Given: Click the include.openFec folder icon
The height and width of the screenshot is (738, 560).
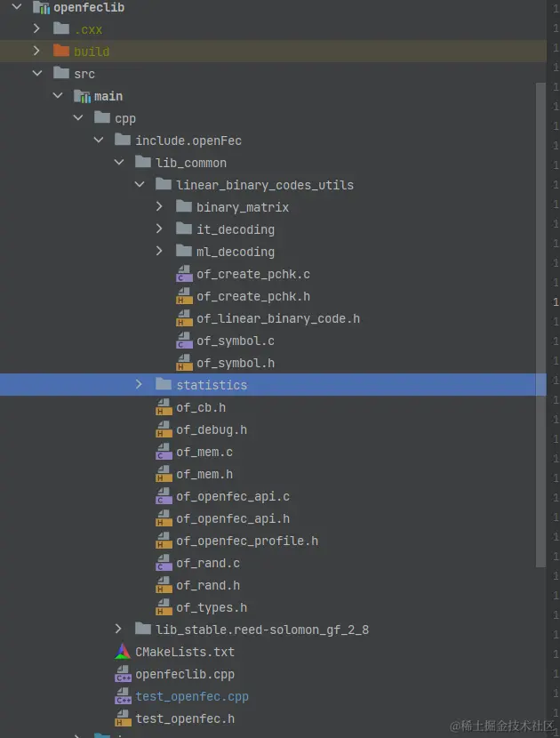Looking at the screenshot, I should (123, 140).
